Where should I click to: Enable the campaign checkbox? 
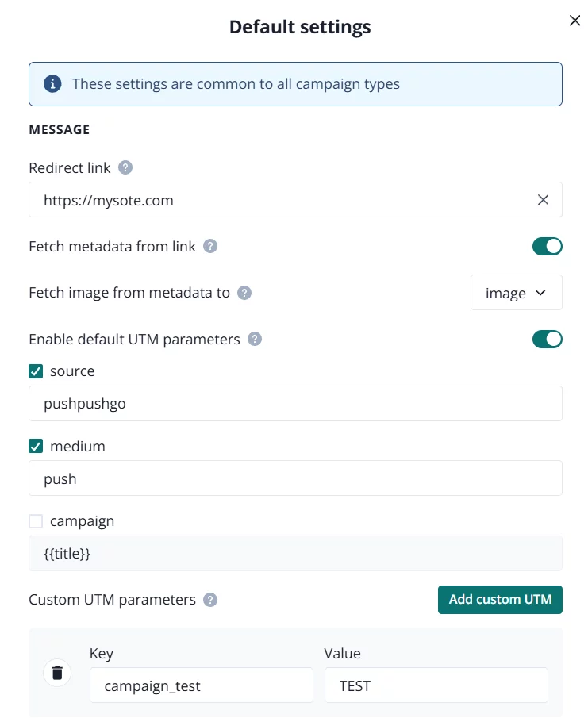[x=35, y=521]
